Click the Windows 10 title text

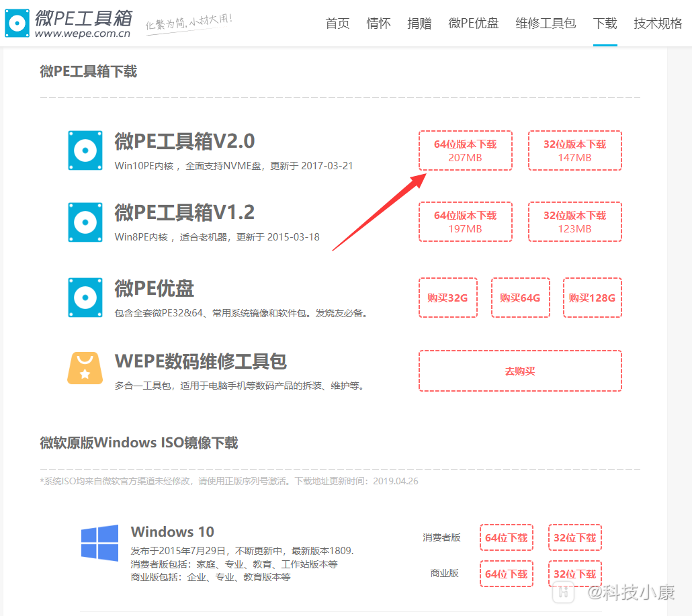coord(173,532)
